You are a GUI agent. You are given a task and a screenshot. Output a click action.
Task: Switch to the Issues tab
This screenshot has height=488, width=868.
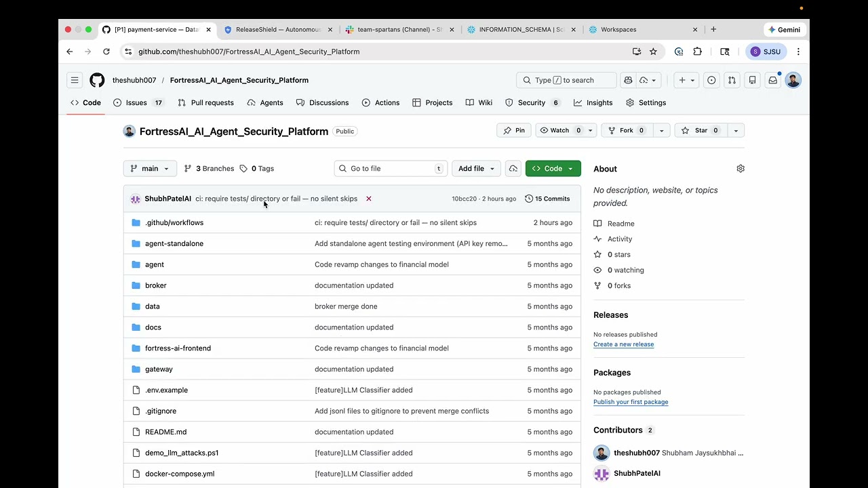click(138, 103)
